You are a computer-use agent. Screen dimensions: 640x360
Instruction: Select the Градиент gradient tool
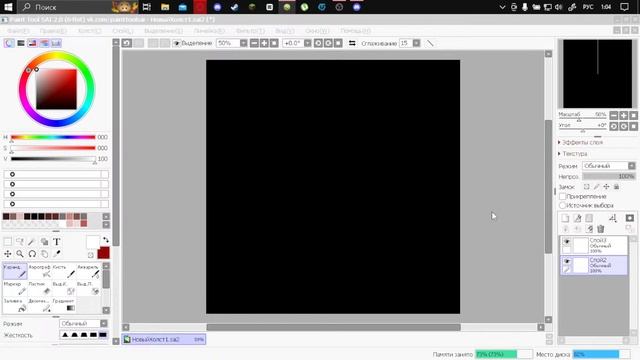tap(64, 305)
